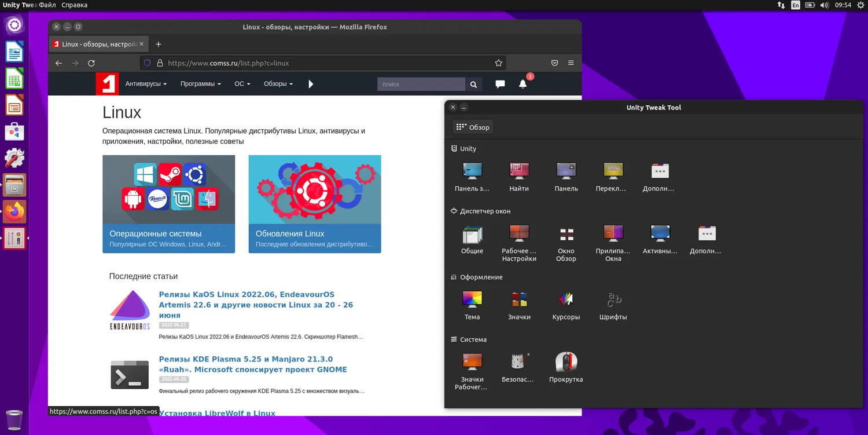Viewport: 868px width, 435px height.
Task: Open the Firefox hamburger menu
Action: pyautogui.click(x=571, y=63)
